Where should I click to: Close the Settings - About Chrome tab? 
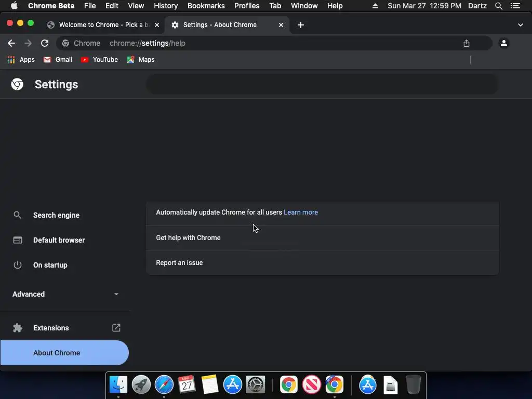[281, 25]
